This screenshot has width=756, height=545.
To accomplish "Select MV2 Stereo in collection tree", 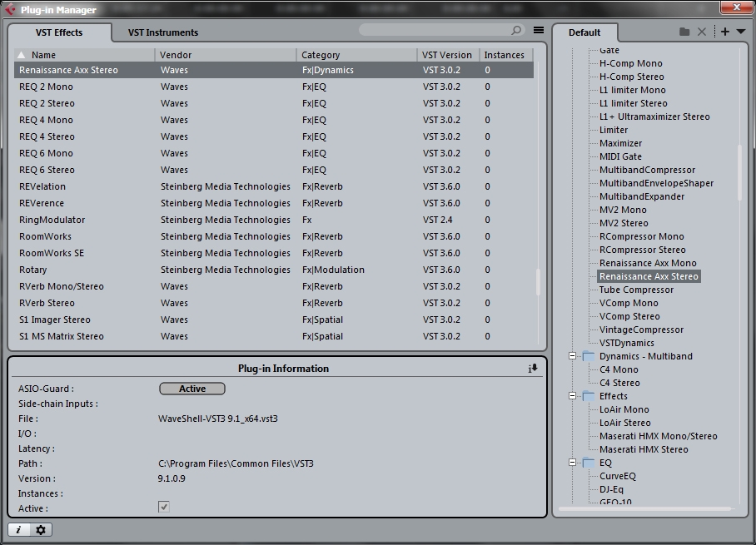I will 624,223.
